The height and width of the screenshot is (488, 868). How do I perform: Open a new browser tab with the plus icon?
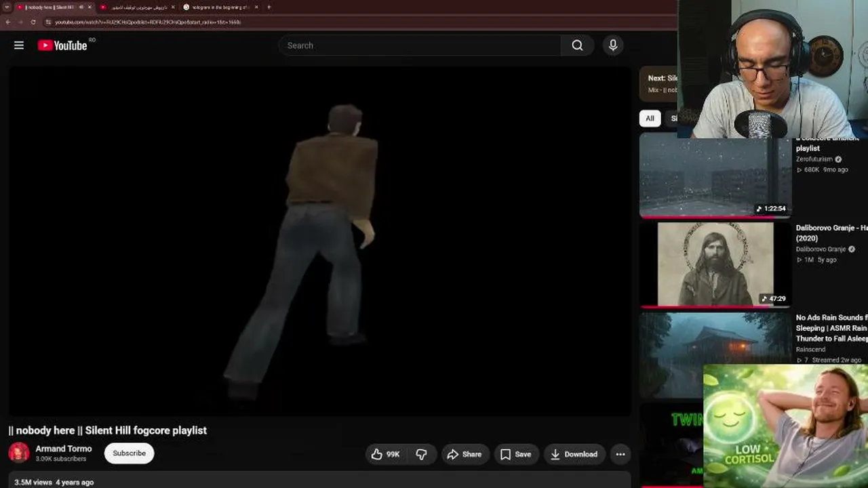pos(269,7)
